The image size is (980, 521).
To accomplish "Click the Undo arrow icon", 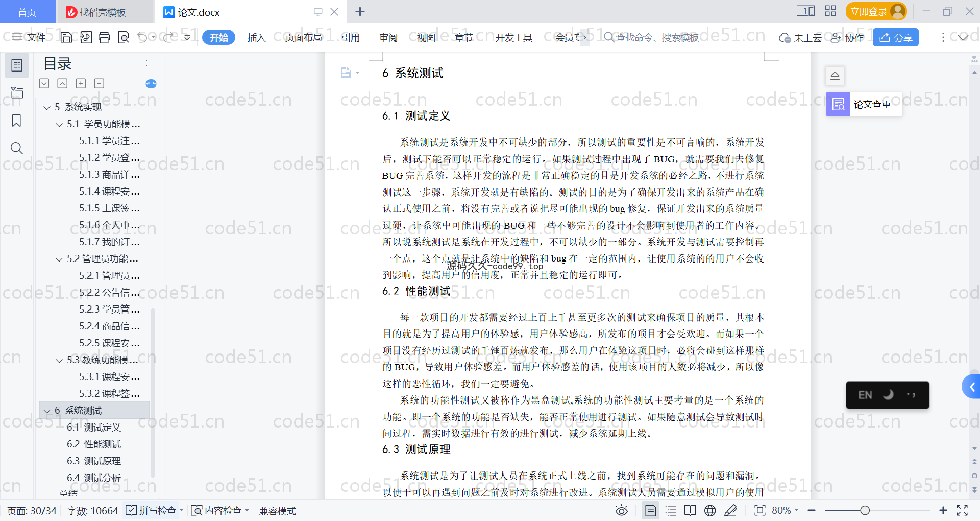I will (142, 37).
